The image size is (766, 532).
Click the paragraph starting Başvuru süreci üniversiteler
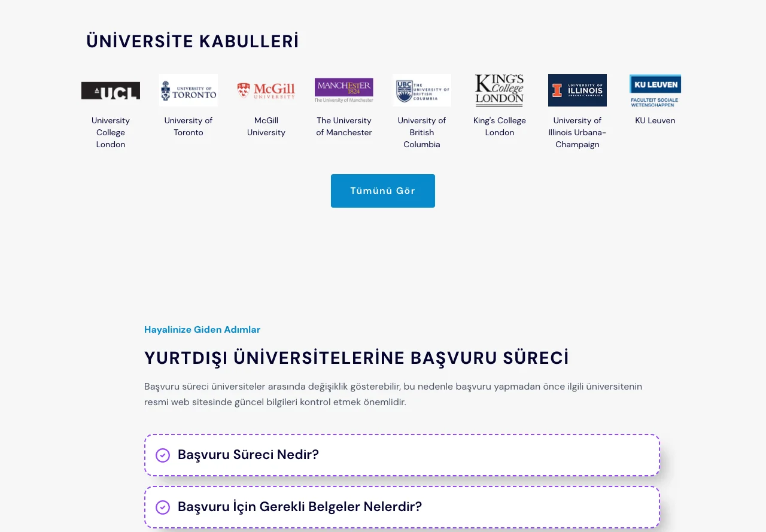click(393, 394)
